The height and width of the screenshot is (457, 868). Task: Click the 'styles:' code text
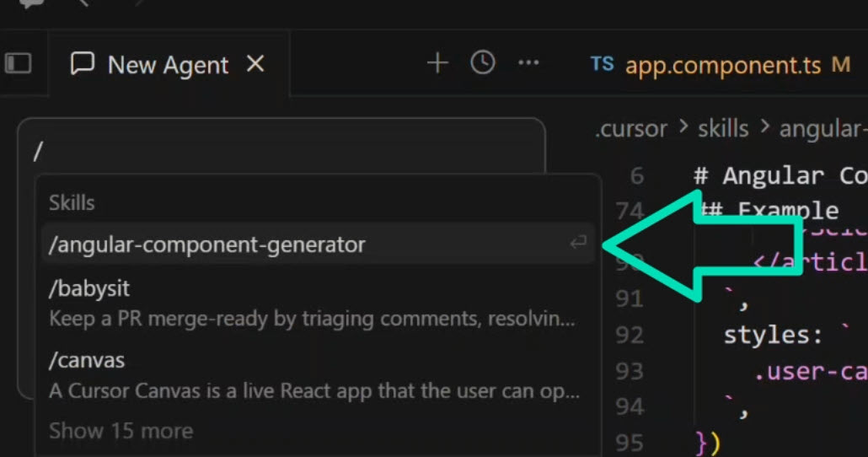click(773, 335)
